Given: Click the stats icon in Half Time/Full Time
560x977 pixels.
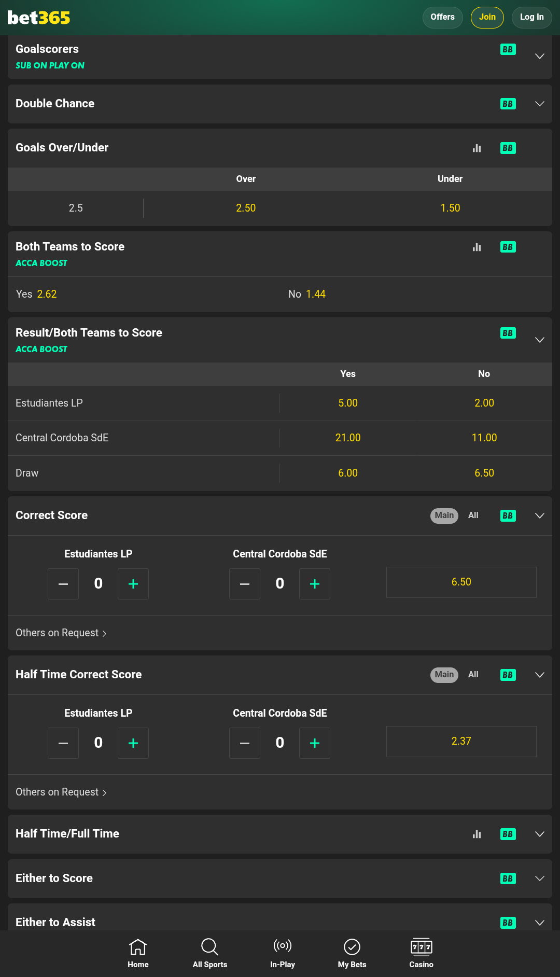Looking at the screenshot, I should click(477, 834).
